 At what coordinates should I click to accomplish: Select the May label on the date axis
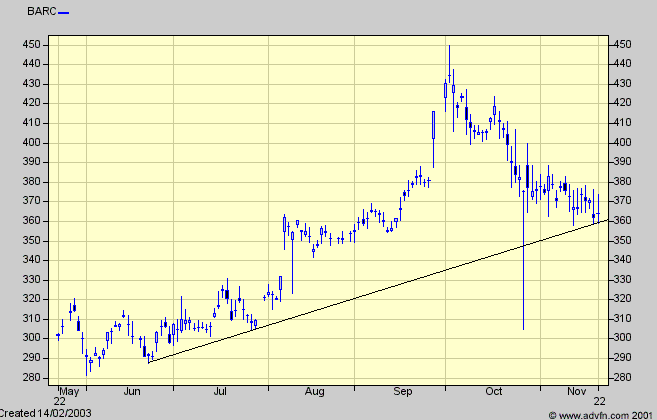pyautogui.click(x=68, y=391)
